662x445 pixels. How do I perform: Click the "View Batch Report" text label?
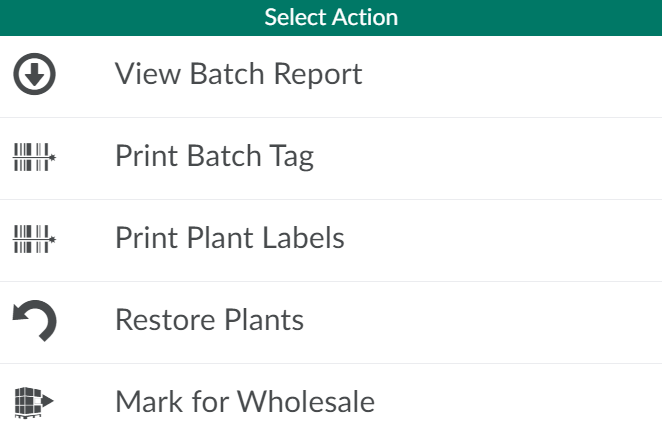[238, 75]
